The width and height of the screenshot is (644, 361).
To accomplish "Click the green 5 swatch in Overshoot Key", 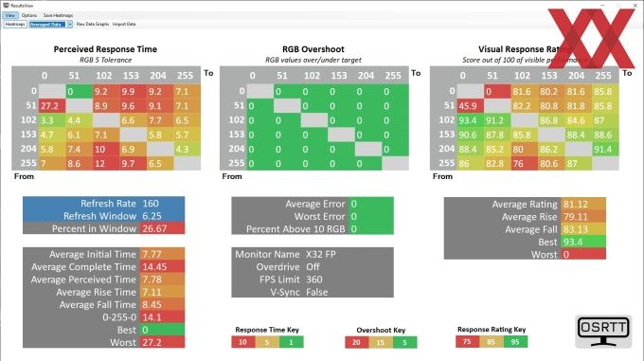I will tap(404, 342).
